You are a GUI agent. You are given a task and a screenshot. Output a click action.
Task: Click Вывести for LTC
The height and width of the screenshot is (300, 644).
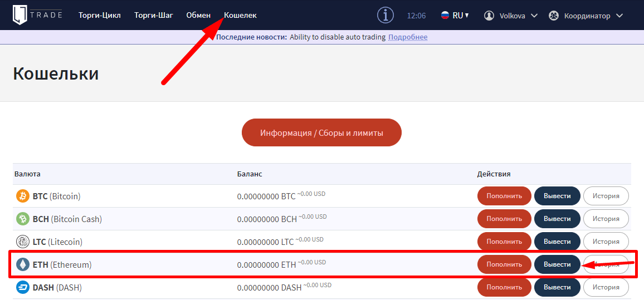(557, 242)
